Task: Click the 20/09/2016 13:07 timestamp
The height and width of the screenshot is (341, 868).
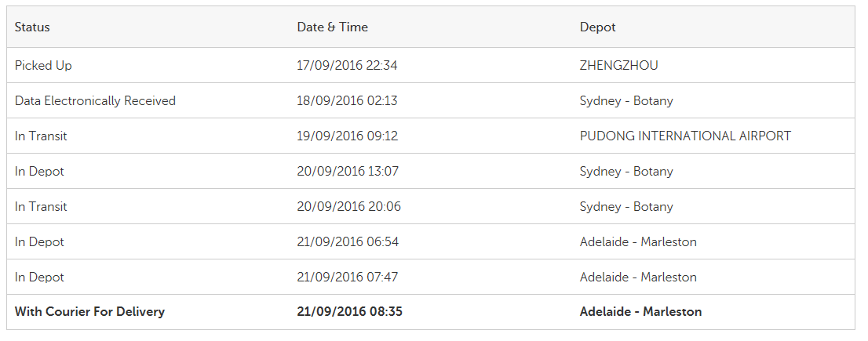Action: pyautogui.click(x=348, y=172)
